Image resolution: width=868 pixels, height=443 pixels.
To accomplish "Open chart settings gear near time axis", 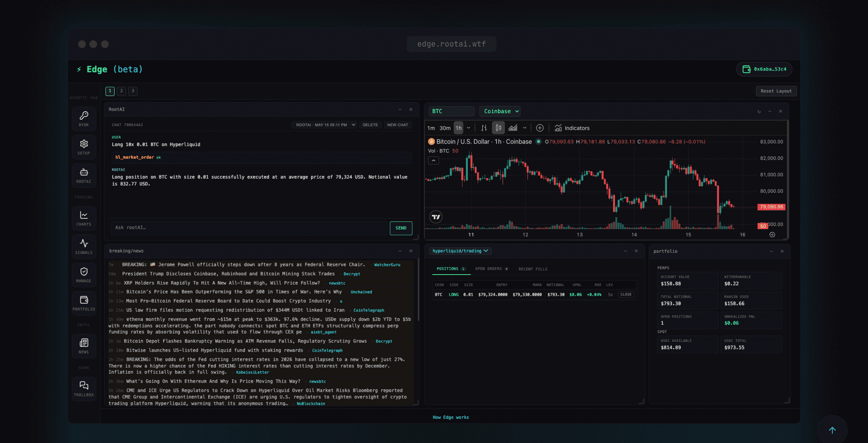I will pos(772,235).
